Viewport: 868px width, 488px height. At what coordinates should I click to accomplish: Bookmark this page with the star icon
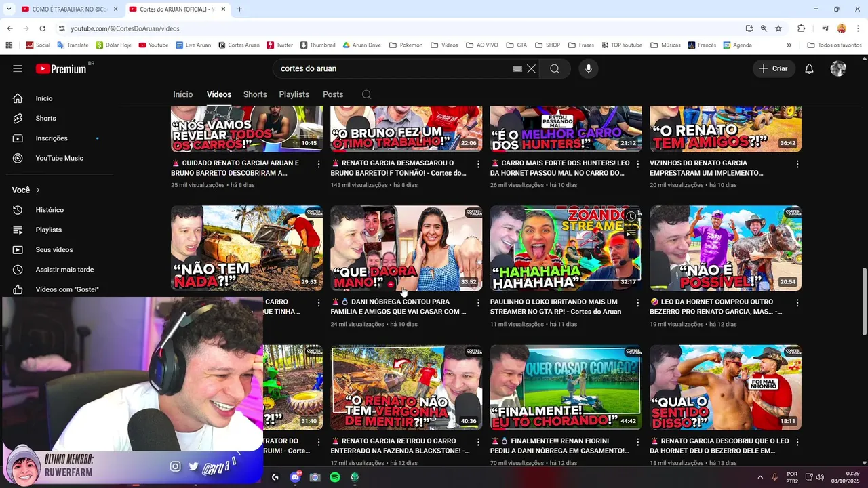(778, 28)
